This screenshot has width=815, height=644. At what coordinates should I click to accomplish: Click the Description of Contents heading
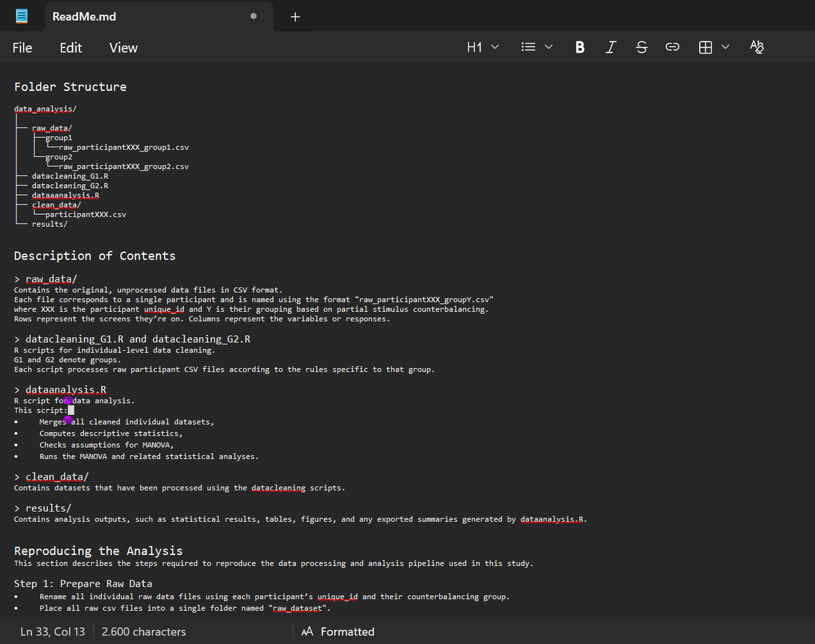coord(94,256)
